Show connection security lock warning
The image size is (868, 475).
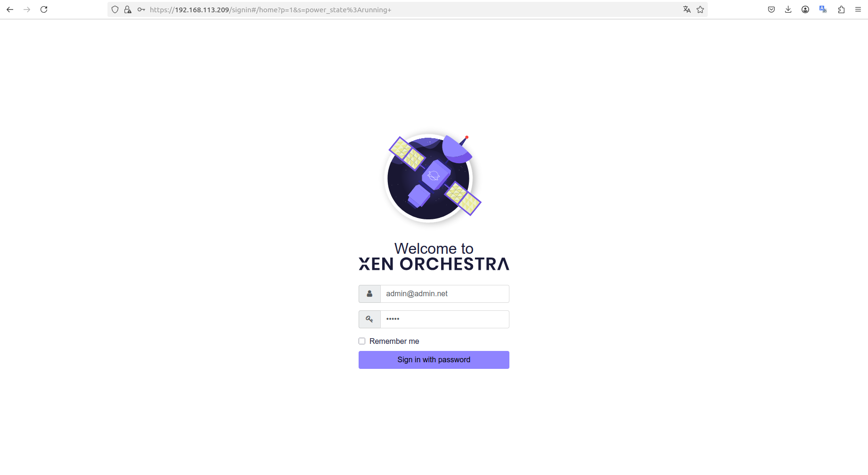pos(128,9)
